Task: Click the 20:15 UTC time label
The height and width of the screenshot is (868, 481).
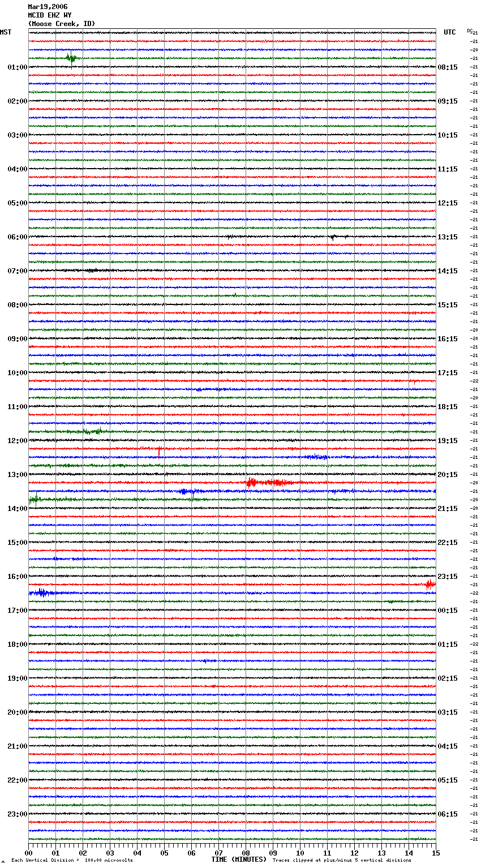Action: point(448,475)
